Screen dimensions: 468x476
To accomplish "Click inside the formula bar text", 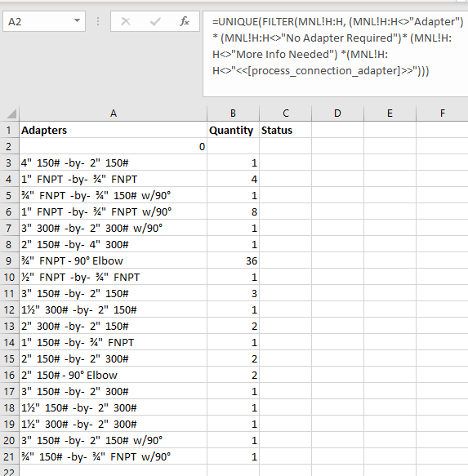I will coord(336,54).
